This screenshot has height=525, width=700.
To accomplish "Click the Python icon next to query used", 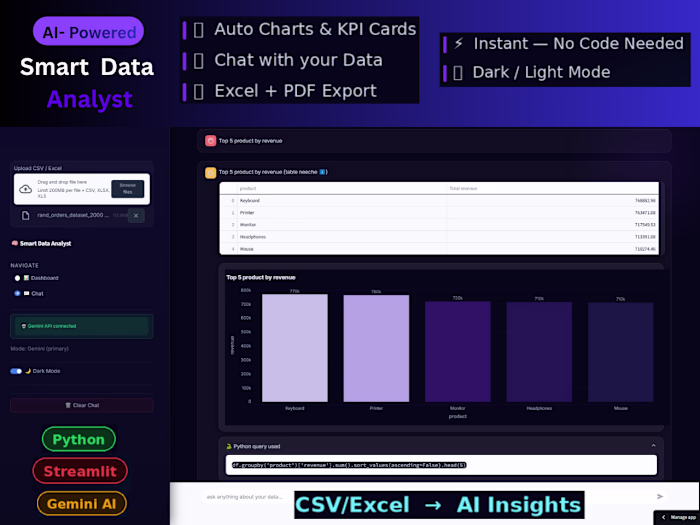I will click(229, 446).
